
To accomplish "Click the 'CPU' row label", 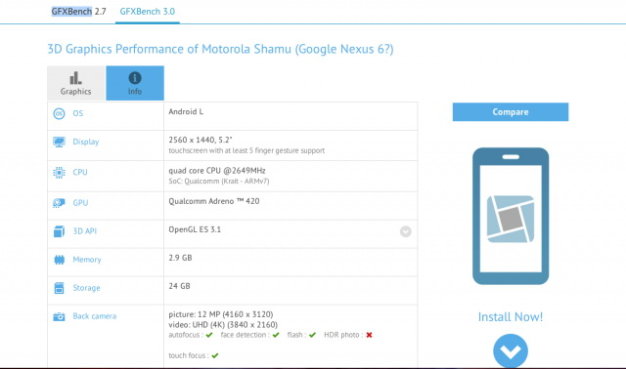I will pyautogui.click(x=80, y=172).
